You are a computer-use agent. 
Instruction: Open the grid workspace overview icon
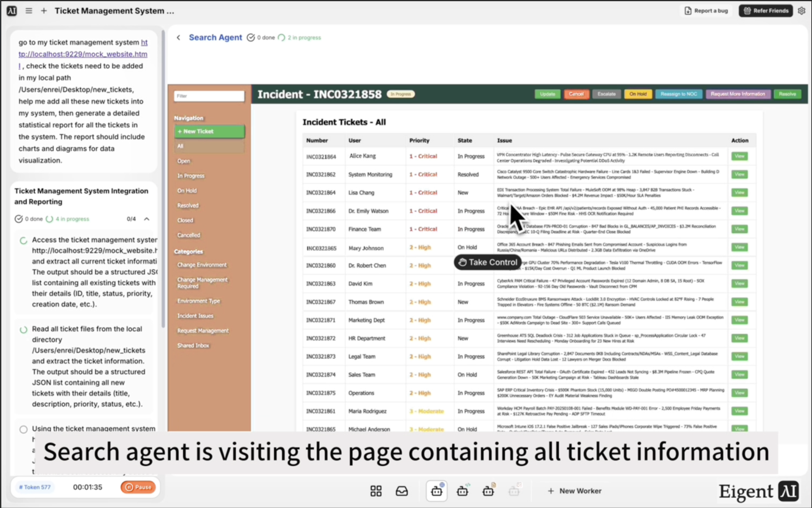tap(376, 491)
